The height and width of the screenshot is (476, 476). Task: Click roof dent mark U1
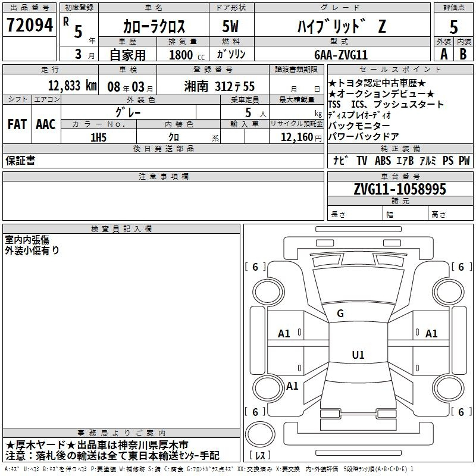point(358,355)
